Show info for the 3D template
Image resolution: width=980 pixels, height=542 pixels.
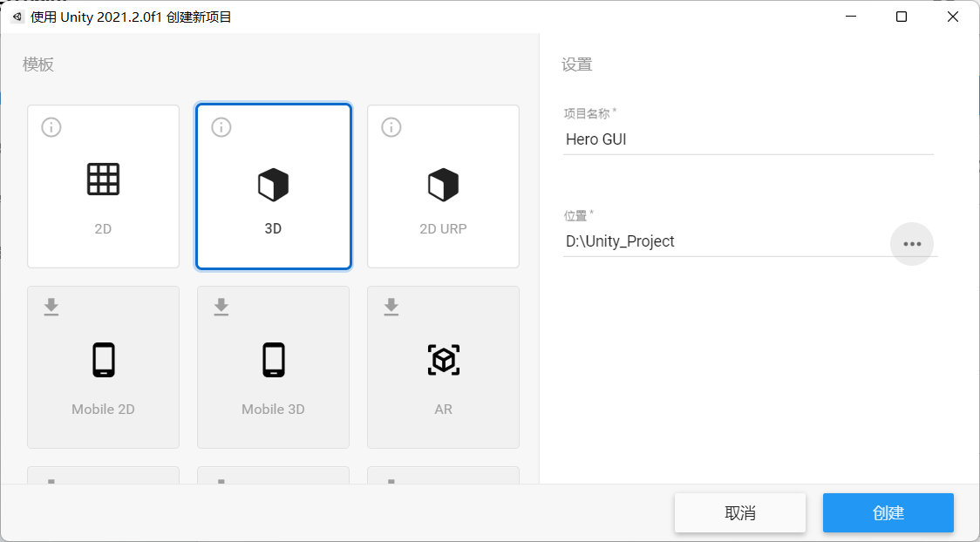(221, 127)
